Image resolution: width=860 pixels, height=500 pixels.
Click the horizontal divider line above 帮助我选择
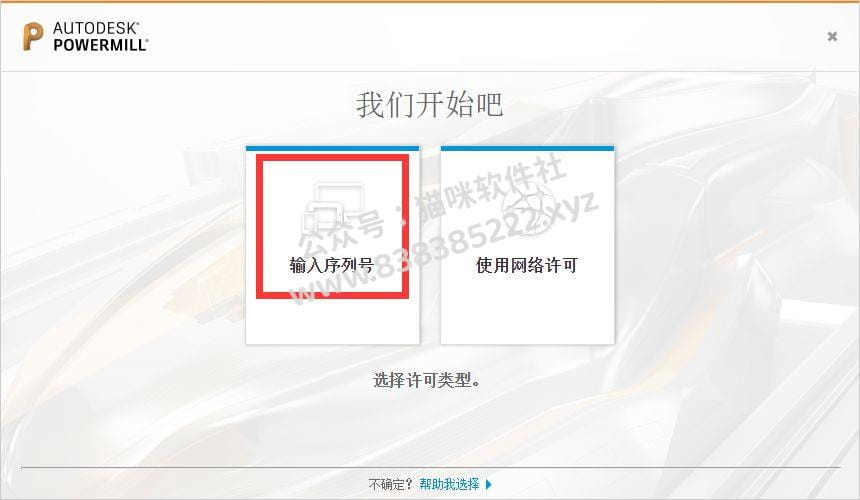(x=431, y=468)
